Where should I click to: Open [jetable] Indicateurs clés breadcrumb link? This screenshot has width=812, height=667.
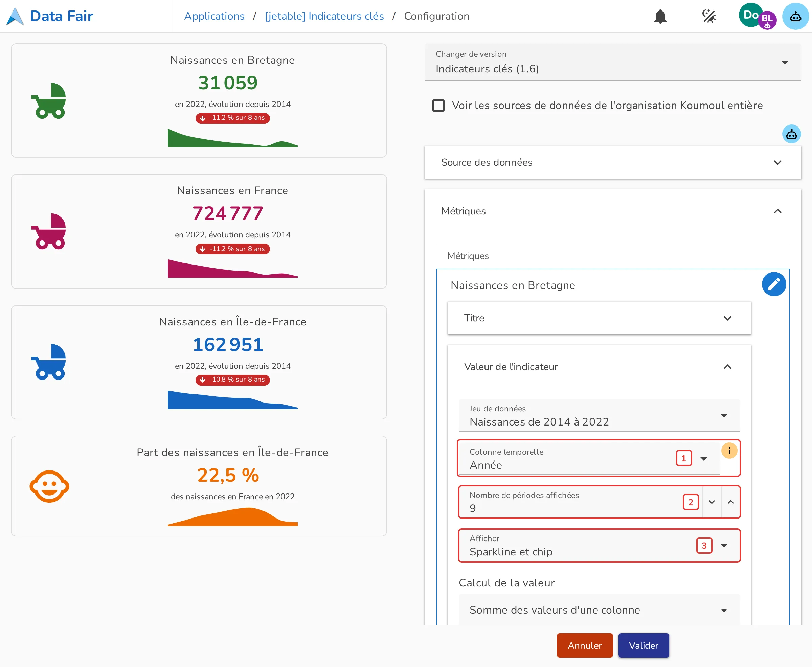tap(324, 16)
